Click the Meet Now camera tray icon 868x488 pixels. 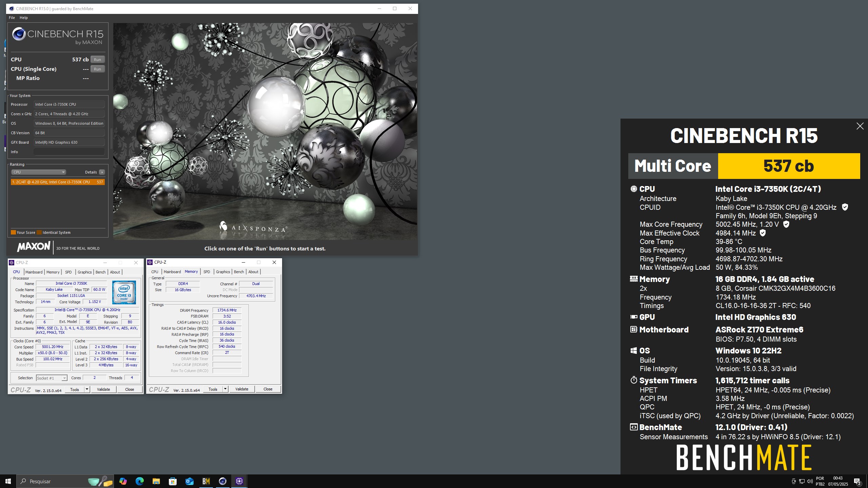point(793,481)
